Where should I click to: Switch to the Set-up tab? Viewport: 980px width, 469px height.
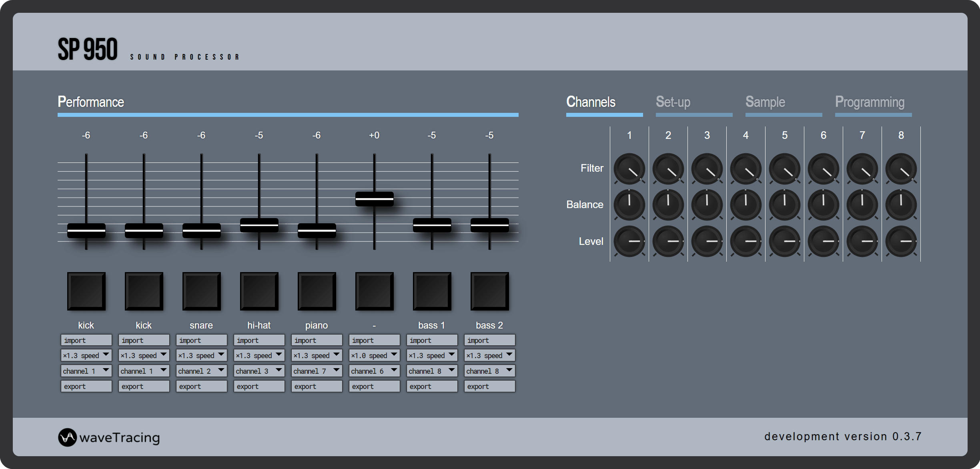[x=673, y=102]
